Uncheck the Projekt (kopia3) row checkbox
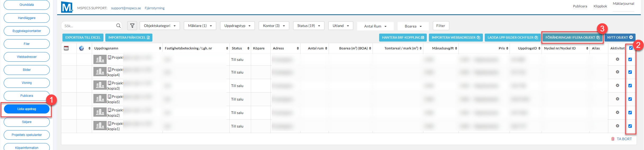This screenshot has width=644, height=150. (x=630, y=85)
